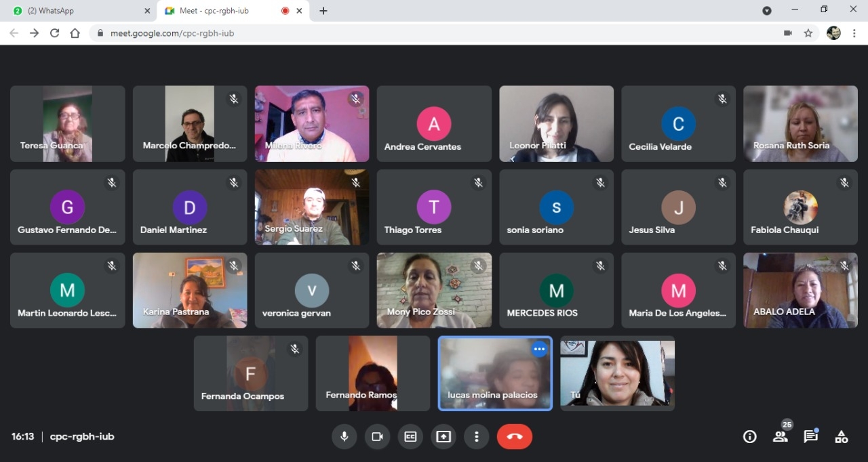Open the chat panel icon

coord(811,437)
